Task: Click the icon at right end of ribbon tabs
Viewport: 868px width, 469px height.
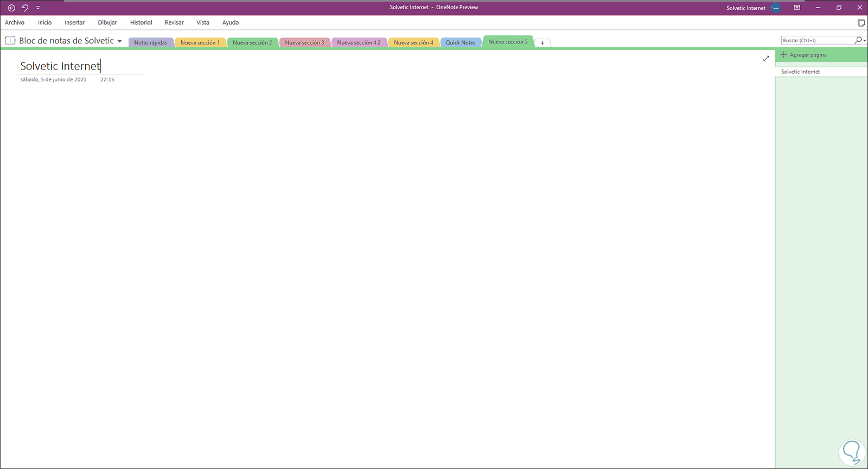Action: pyautogui.click(x=861, y=23)
